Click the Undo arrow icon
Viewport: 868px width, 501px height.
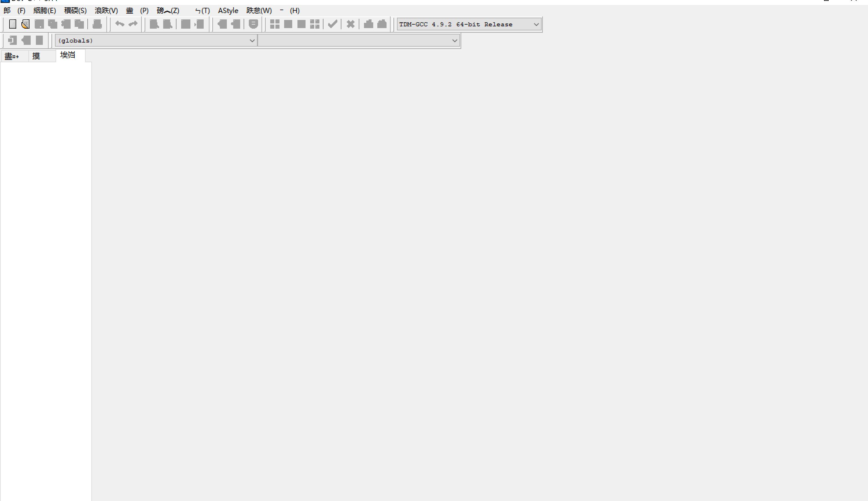point(120,24)
